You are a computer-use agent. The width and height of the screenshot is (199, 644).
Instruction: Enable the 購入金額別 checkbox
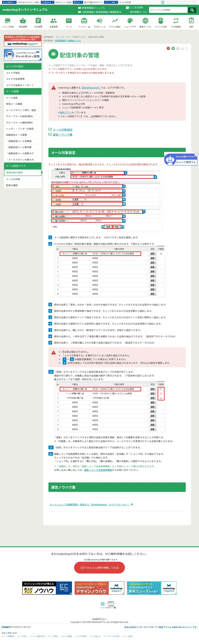(53, 216)
